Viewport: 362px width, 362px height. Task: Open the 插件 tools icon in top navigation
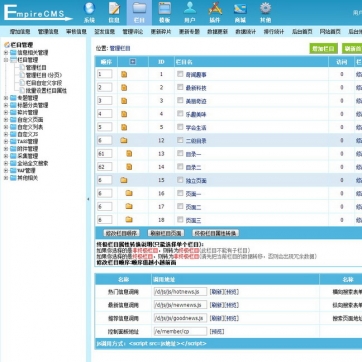point(215,9)
